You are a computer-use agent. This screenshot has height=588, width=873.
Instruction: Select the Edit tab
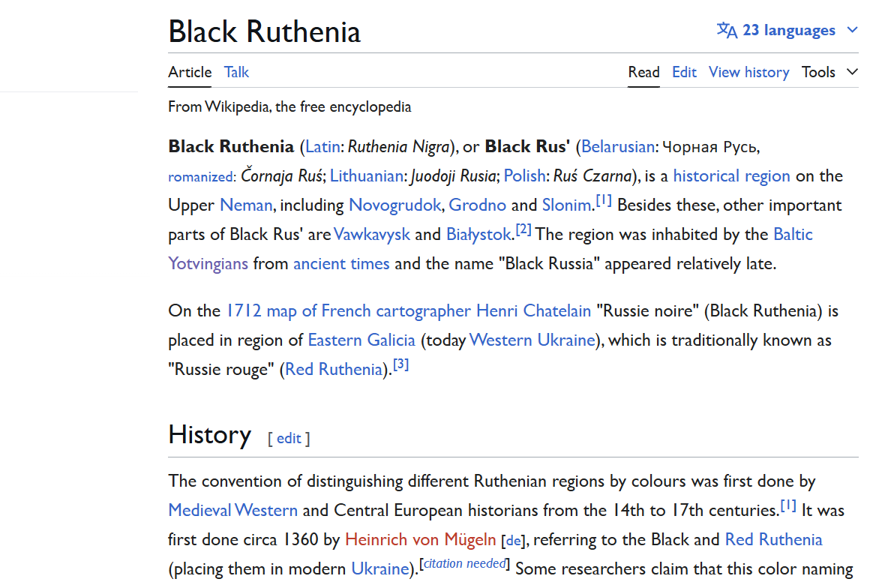click(684, 73)
